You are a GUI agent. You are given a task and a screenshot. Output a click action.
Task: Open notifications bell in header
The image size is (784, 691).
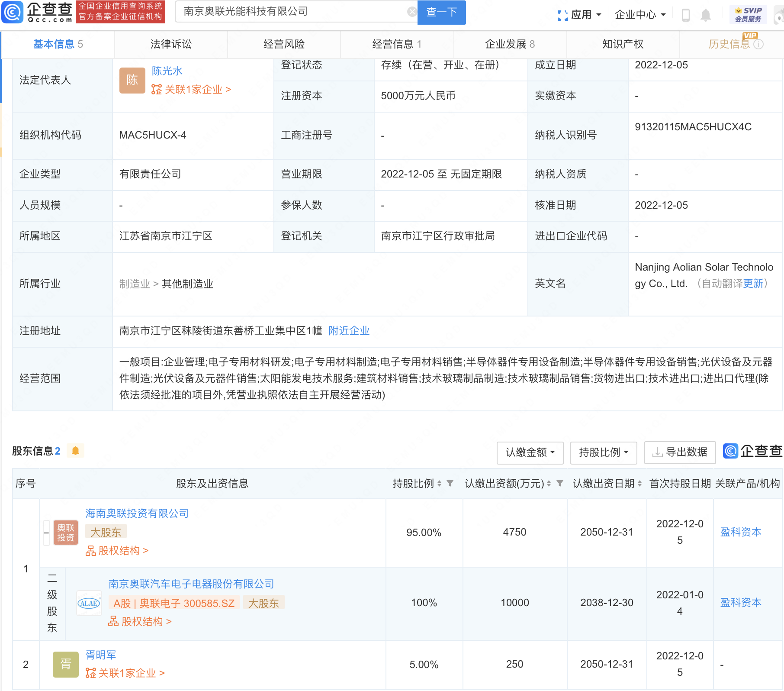tap(706, 15)
